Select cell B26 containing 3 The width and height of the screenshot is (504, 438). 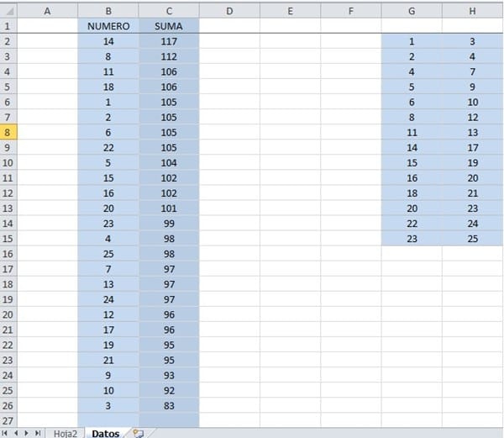click(x=108, y=405)
